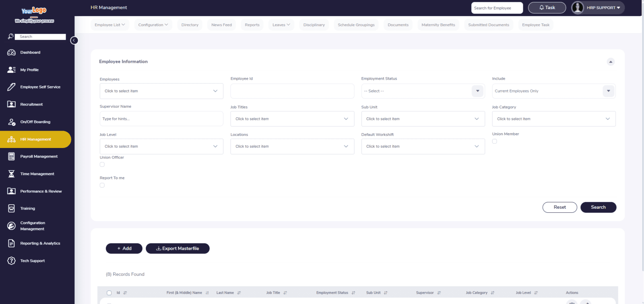
Task: Go to the Reports tab
Action: point(252,25)
